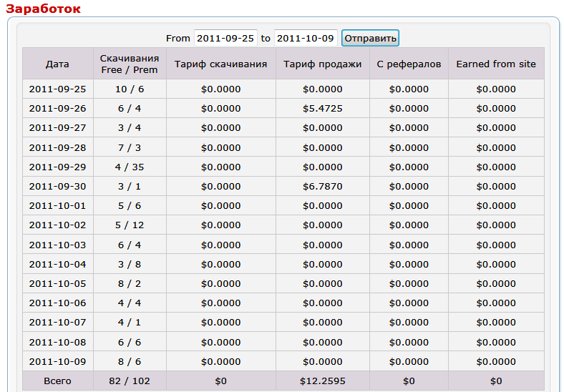This screenshot has width=564, height=392.
Task: Click the 5 / 12 downloads cell
Action: (x=130, y=225)
